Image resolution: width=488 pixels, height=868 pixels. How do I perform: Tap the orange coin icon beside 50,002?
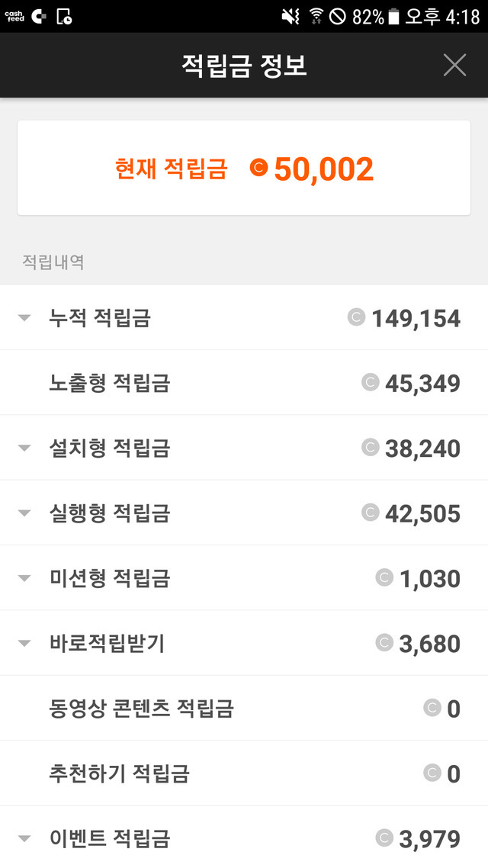(x=259, y=168)
